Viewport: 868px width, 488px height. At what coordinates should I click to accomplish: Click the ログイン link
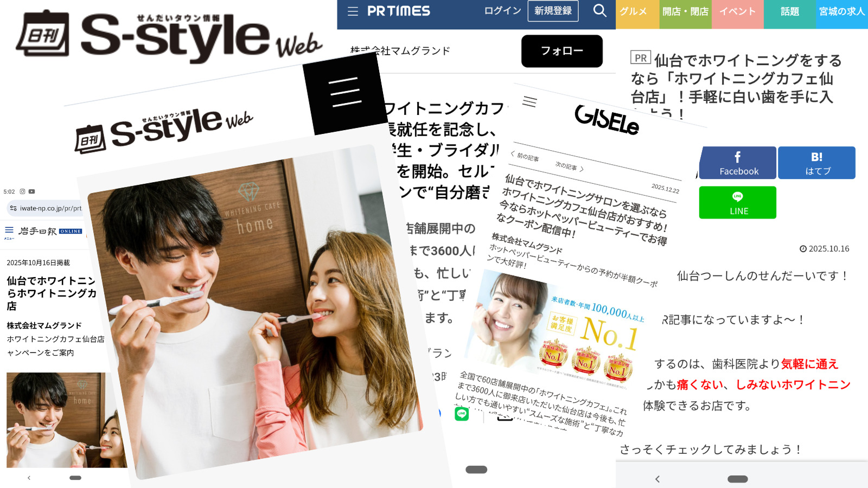(502, 11)
